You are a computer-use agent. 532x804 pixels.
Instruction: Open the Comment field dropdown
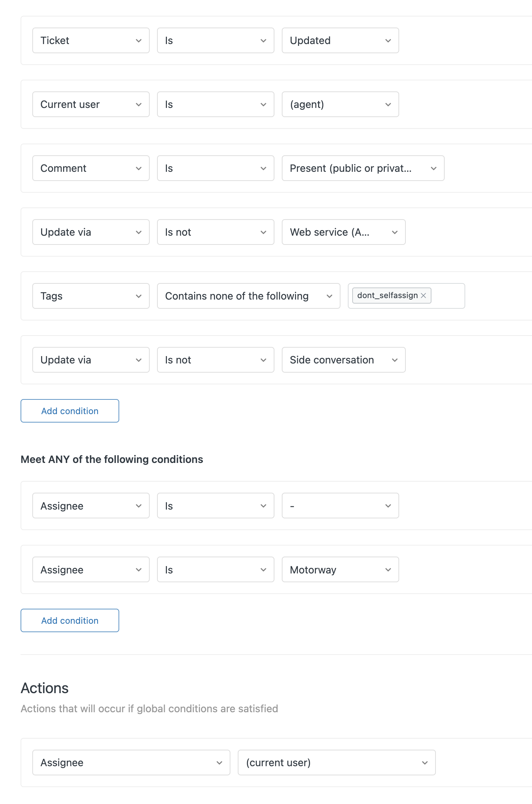[91, 168]
